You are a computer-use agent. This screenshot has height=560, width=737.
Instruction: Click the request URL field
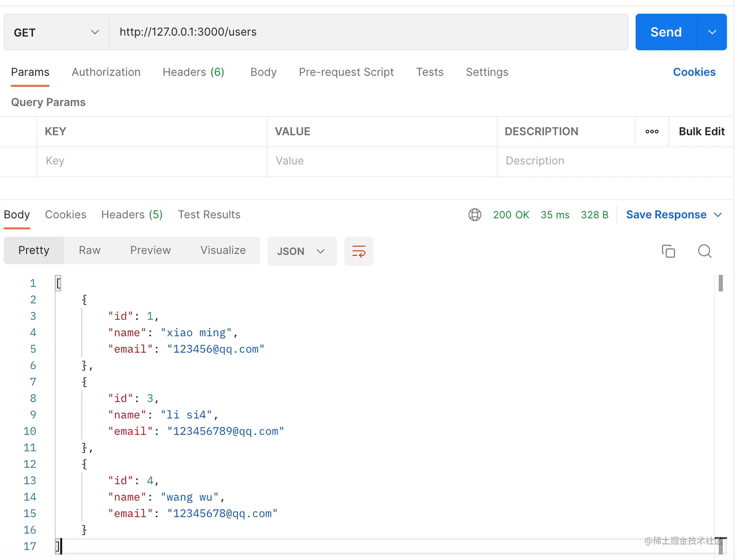click(x=368, y=32)
